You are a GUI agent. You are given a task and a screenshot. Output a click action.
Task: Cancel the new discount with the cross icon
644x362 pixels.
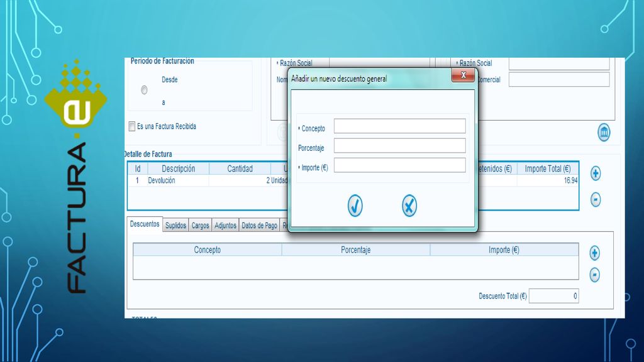click(x=409, y=206)
